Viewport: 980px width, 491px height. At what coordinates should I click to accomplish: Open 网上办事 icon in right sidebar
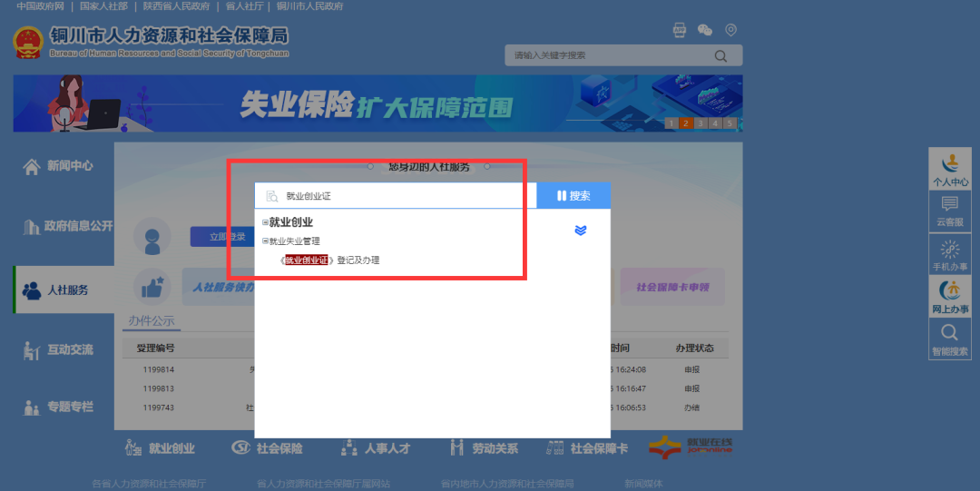tap(950, 298)
